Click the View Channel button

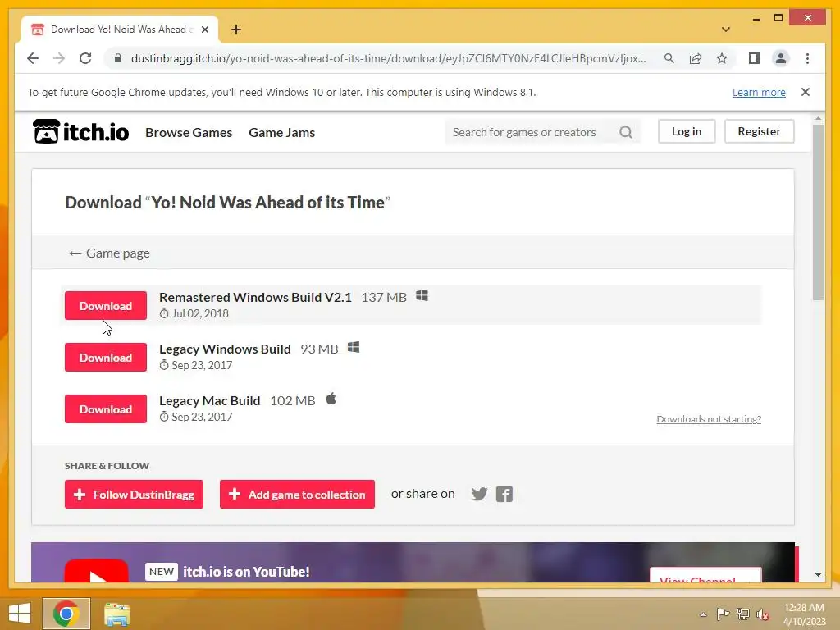pos(705,575)
